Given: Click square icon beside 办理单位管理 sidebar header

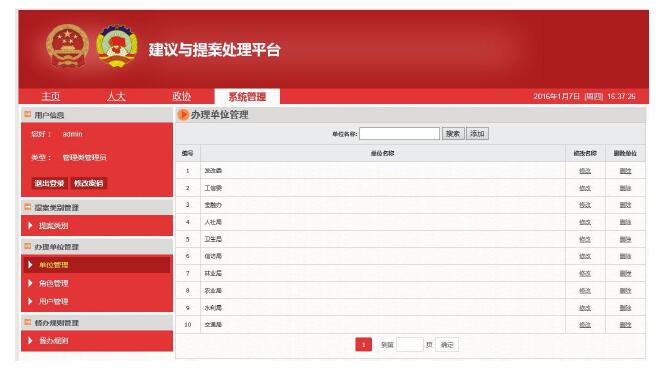Looking at the screenshot, I should click(28, 246).
